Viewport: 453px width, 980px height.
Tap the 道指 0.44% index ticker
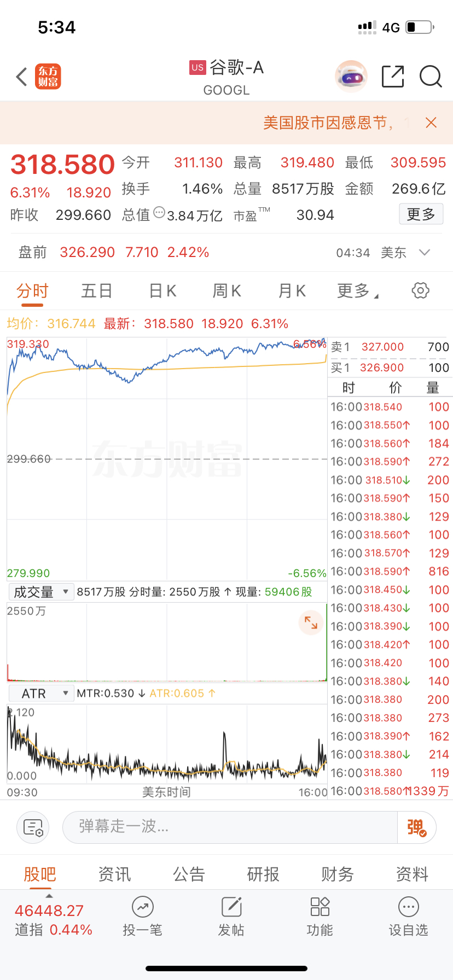pos(53,930)
